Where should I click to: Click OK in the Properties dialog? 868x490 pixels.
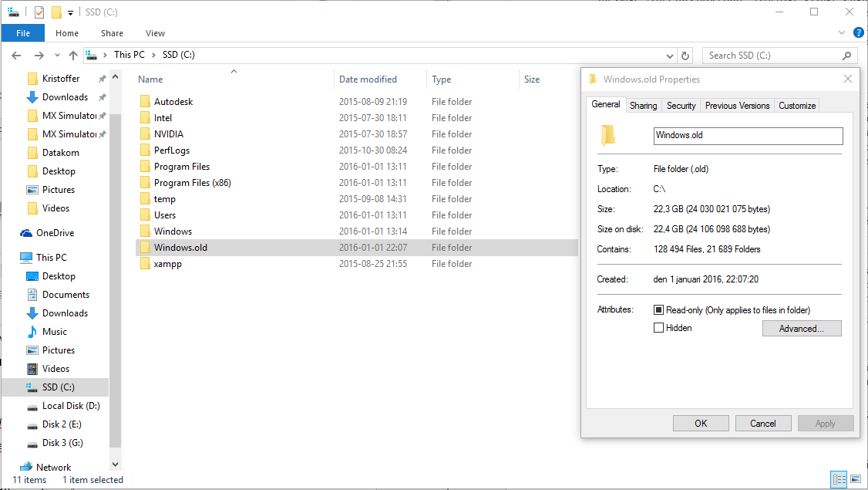click(x=701, y=423)
